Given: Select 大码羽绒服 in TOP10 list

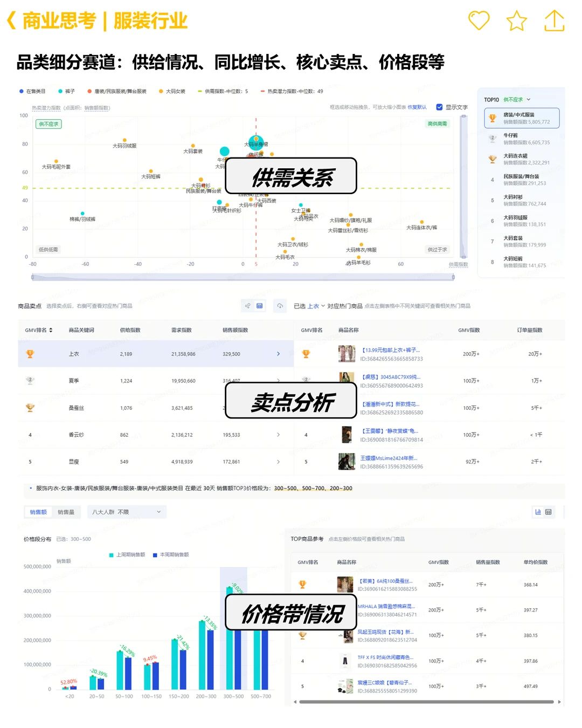Looking at the screenshot, I should click(x=522, y=221).
